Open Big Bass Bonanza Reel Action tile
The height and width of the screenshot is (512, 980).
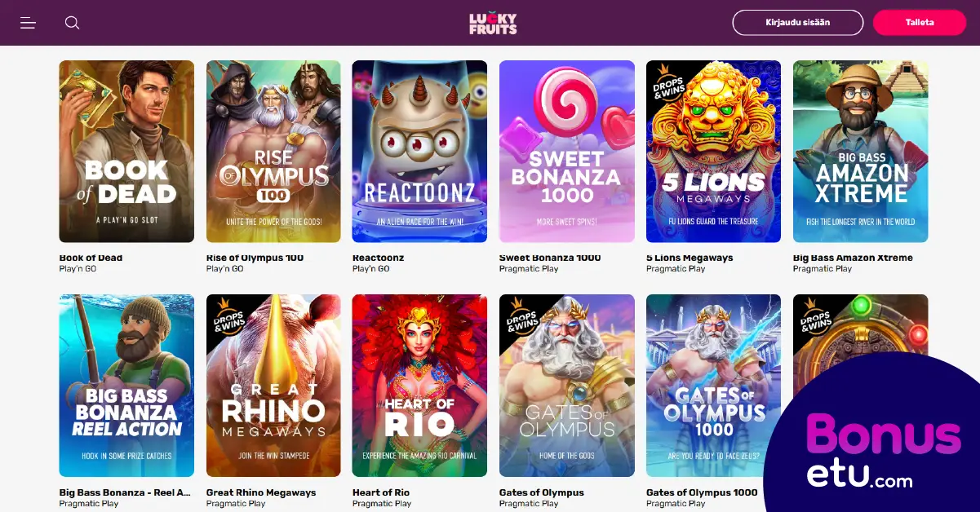(126, 386)
